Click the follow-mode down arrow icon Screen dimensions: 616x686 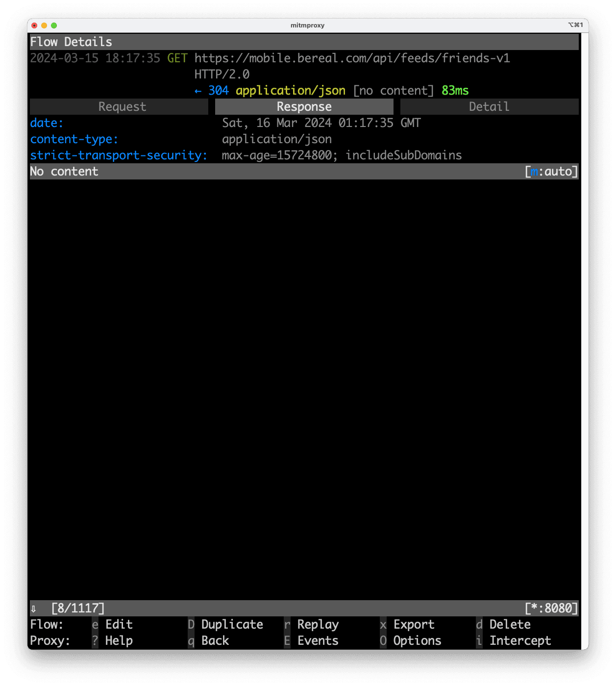[x=33, y=609]
